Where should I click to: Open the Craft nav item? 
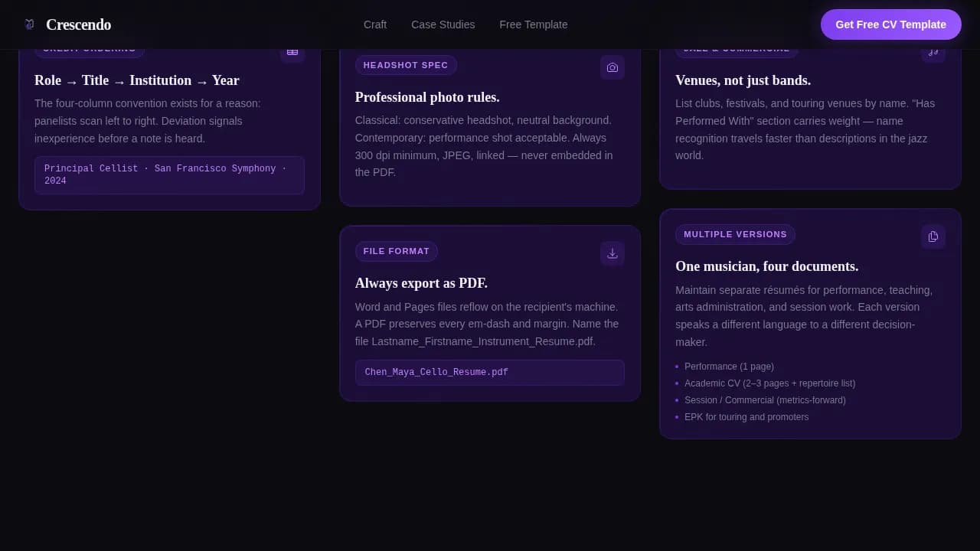click(x=375, y=24)
